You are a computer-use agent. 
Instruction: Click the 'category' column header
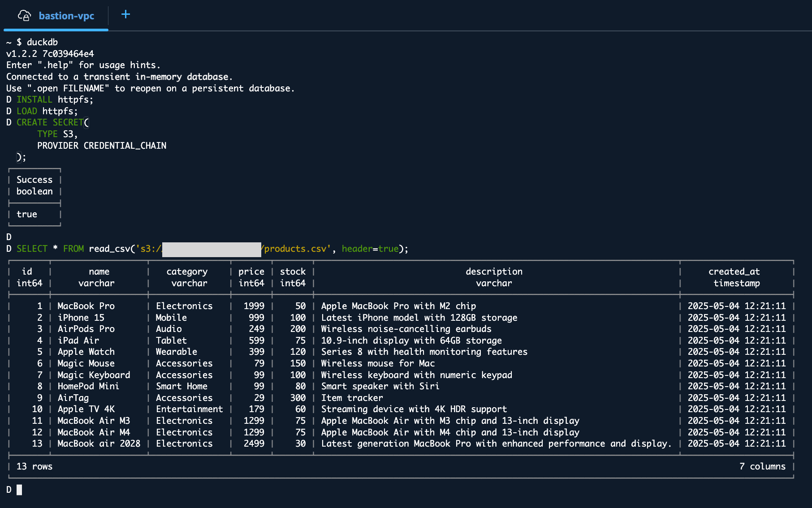[x=187, y=271]
